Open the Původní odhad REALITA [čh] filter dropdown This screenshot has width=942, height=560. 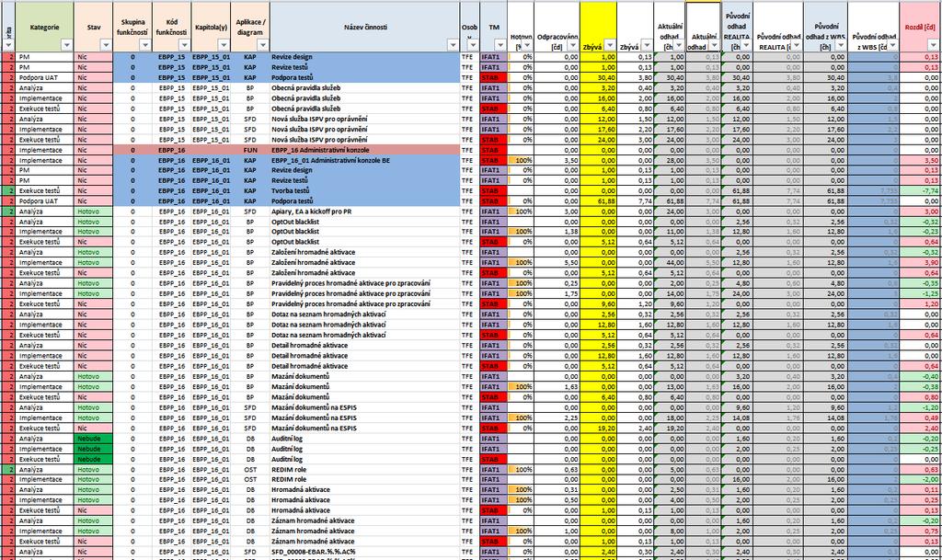tap(745, 46)
